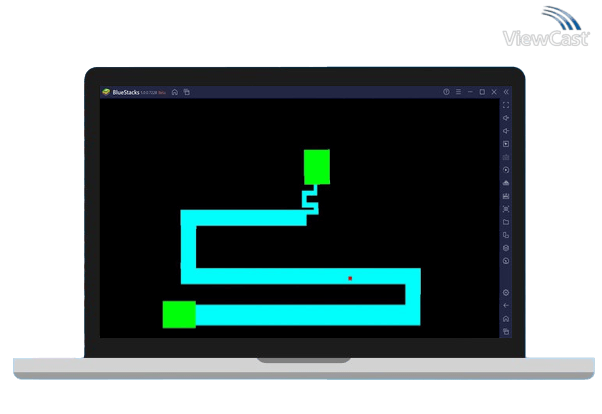Open the multi-instance manager icon
This screenshot has width=602, height=414.
(506, 235)
